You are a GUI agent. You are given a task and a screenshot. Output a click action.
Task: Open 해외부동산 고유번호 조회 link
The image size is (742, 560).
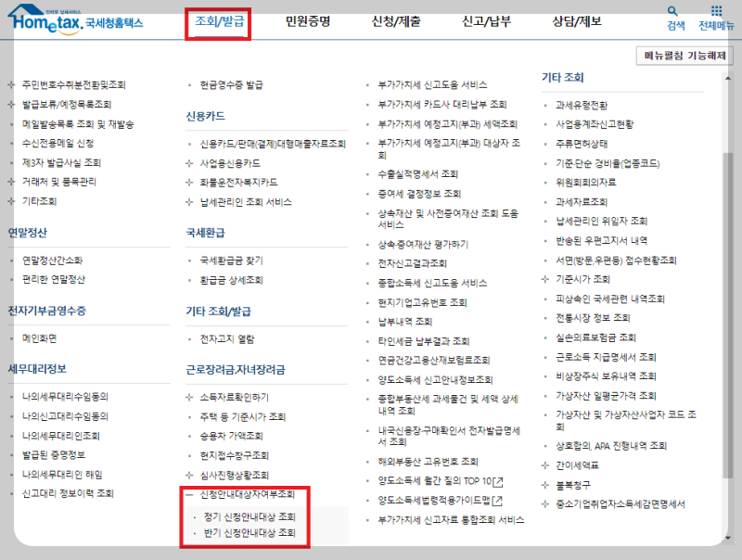[428, 461]
